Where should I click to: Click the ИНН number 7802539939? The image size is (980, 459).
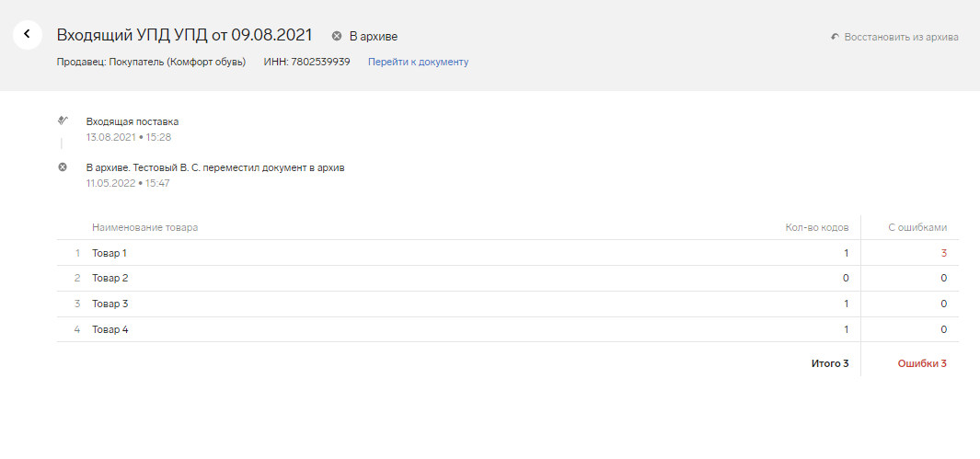(320, 62)
